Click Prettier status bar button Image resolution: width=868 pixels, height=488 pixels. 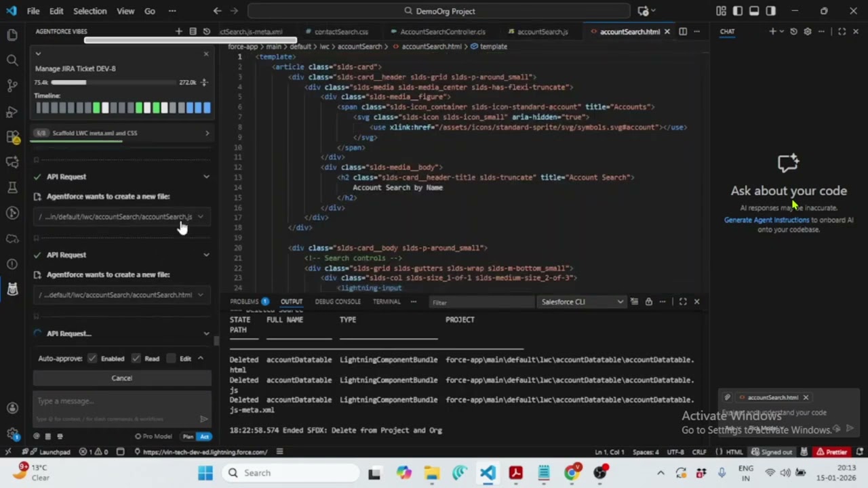831,452
